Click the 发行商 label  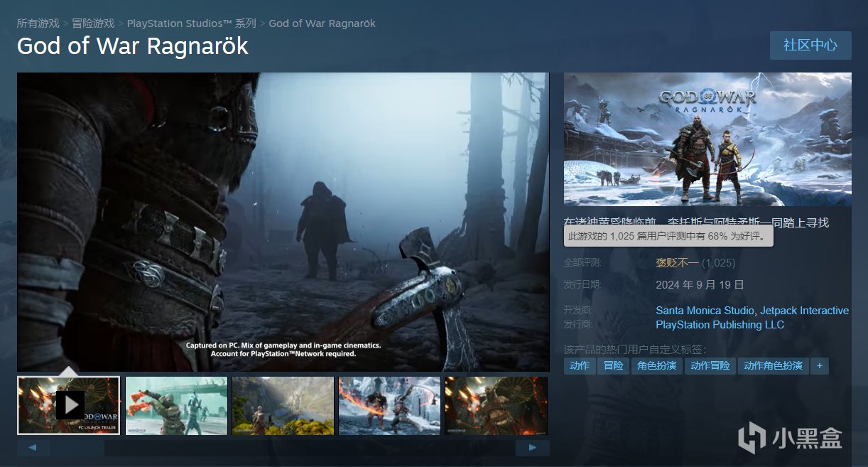tap(578, 325)
